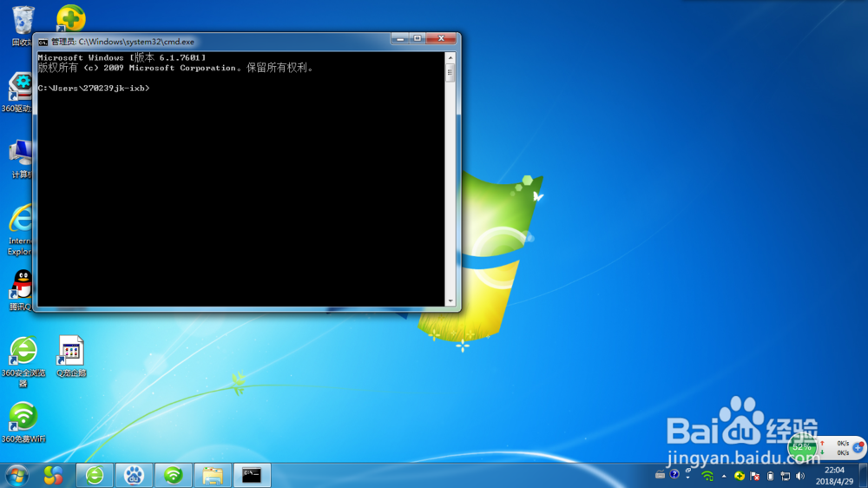Click the cmd scrollbar up arrow

[x=450, y=57]
